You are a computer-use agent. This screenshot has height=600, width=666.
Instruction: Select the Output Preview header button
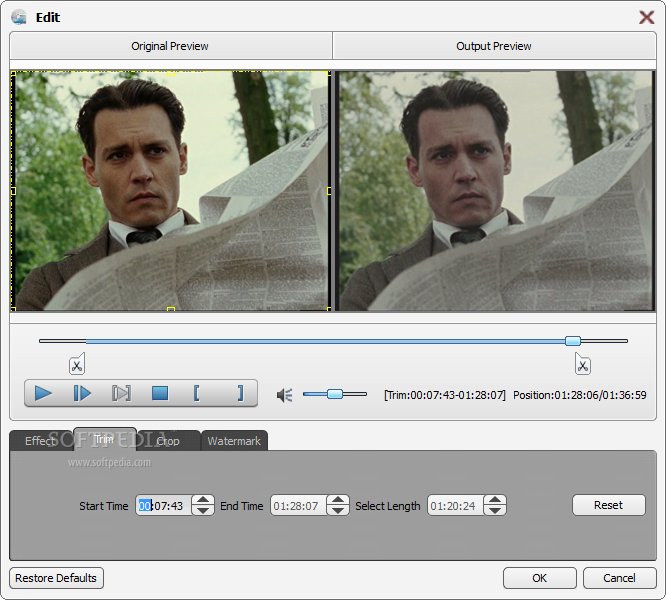(494, 46)
